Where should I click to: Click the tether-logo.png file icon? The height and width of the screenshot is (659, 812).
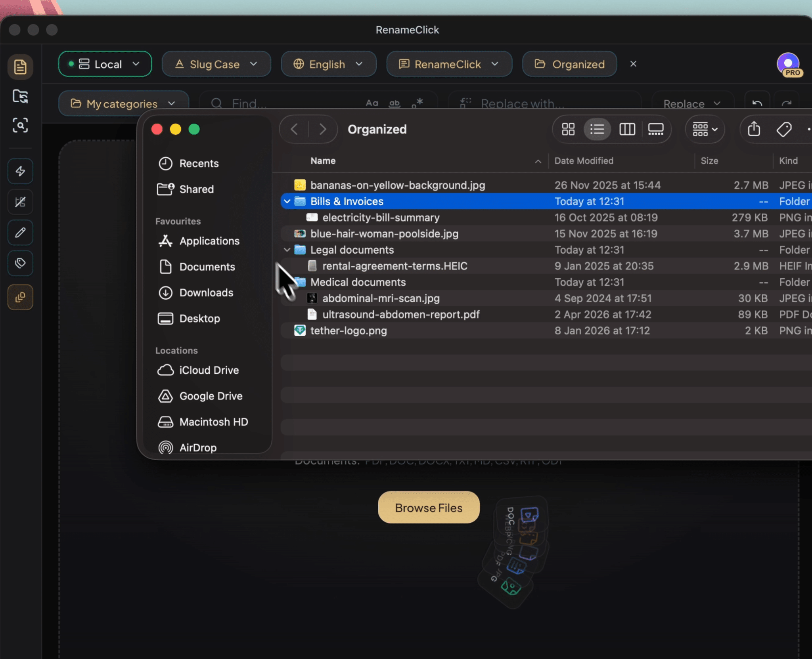coord(300,330)
